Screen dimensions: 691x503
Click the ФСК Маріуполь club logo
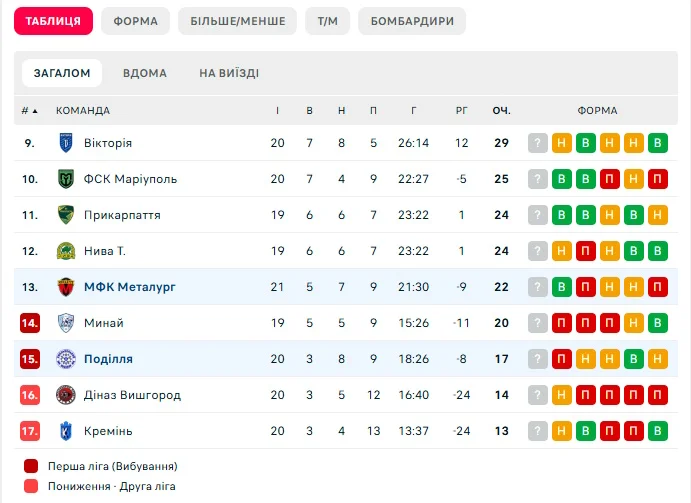tap(66, 179)
